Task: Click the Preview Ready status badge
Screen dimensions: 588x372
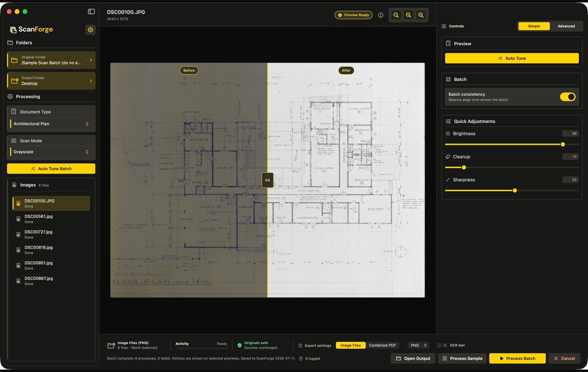Action: (353, 15)
